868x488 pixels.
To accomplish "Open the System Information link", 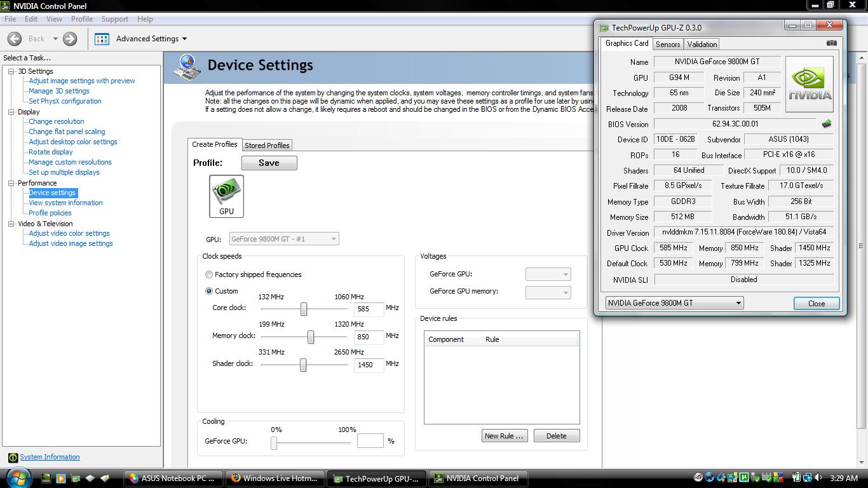I will pyautogui.click(x=50, y=457).
